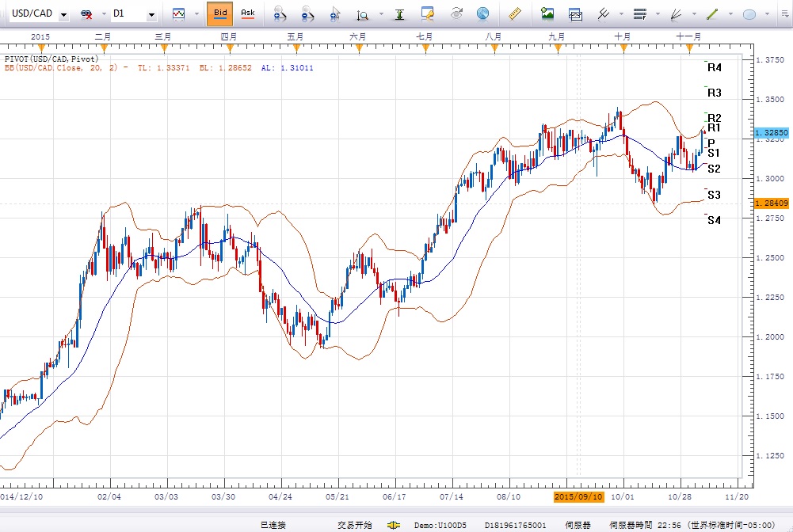
Task: Click the unlink chart icon
Action: tap(86, 14)
